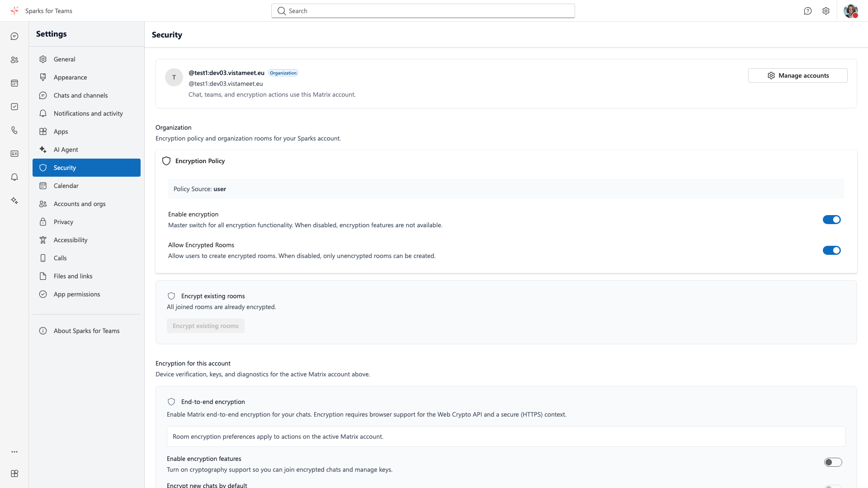This screenshot has width=868, height=488.
Task: Open the Calls phone icon in left rail
Action: [x=14, y=130]
